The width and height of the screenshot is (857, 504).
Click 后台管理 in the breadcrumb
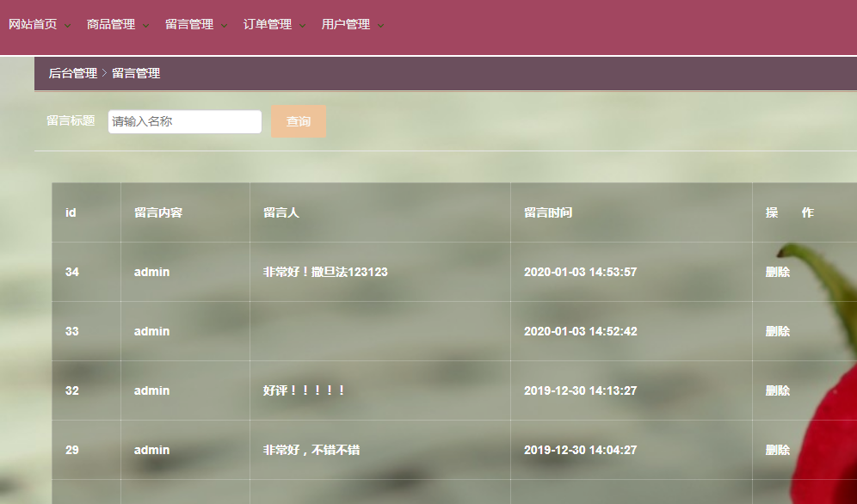pyautogui.click(x=72, y=73)
